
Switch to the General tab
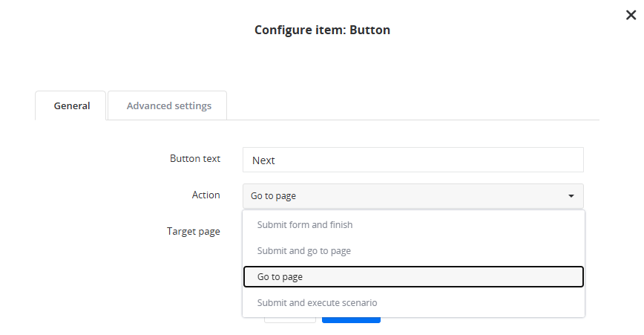[72, 105]
